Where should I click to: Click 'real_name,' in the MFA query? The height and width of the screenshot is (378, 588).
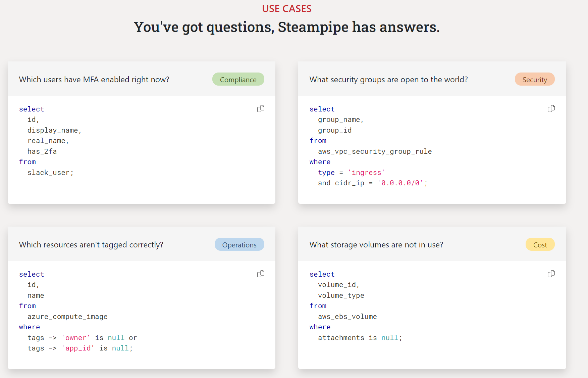point(48,141)
